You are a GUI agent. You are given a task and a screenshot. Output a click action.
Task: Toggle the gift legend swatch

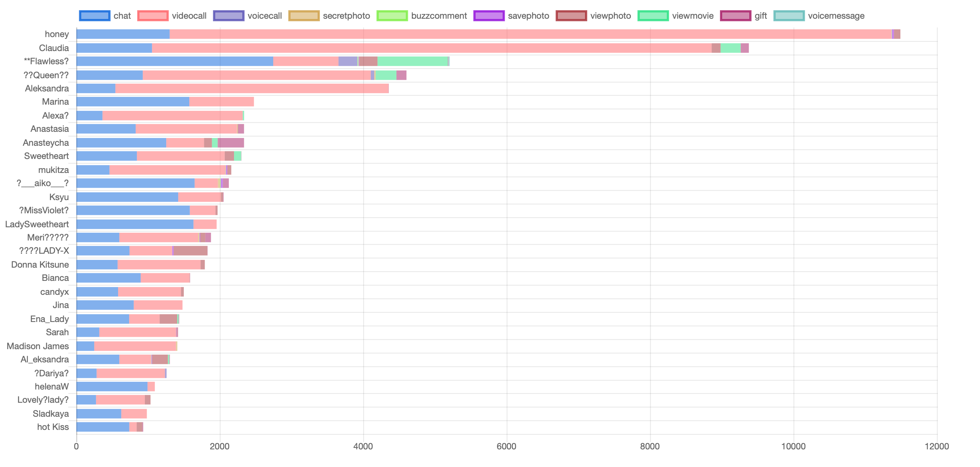[x=736, y=16]
